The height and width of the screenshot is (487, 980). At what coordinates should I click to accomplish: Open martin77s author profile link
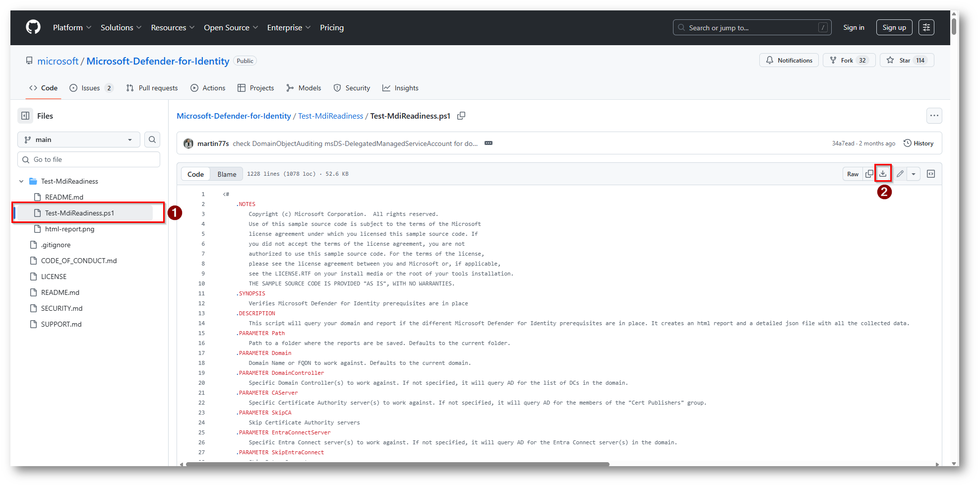tap(213, 143)
